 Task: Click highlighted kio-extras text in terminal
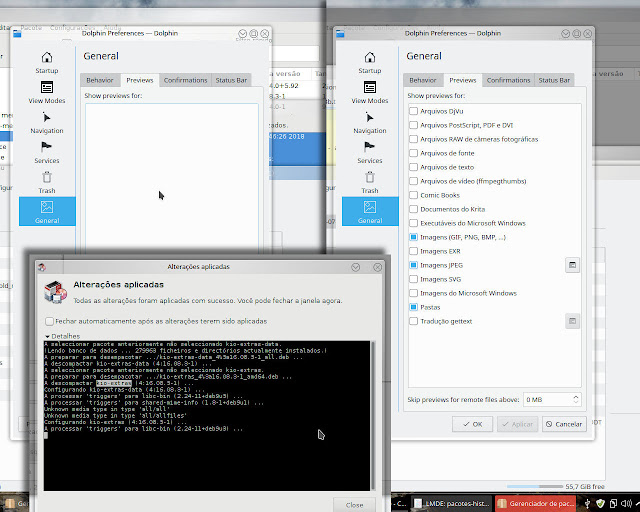click(114, 383)
